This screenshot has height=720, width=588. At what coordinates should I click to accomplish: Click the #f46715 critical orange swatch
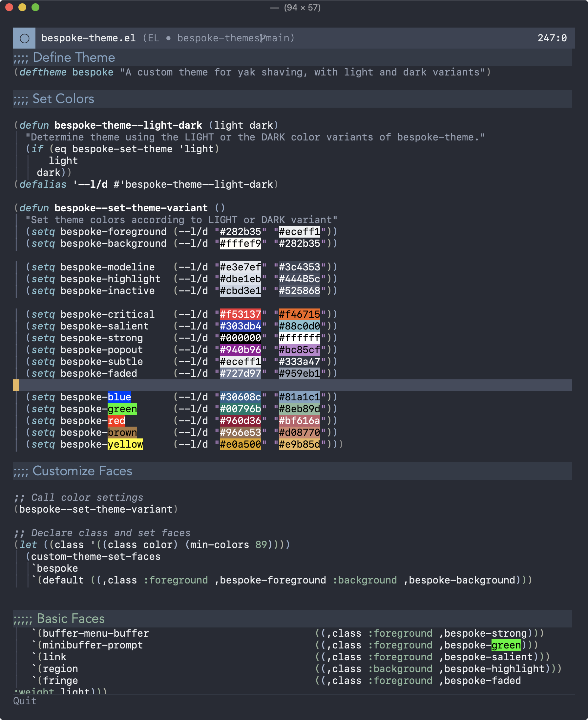pos(300,314)
